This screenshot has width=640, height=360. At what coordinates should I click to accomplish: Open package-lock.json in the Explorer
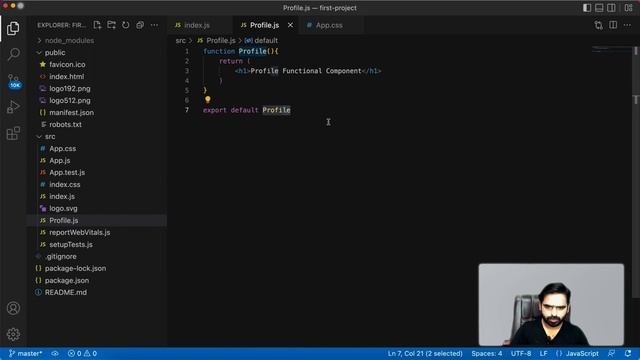[97, 268]
